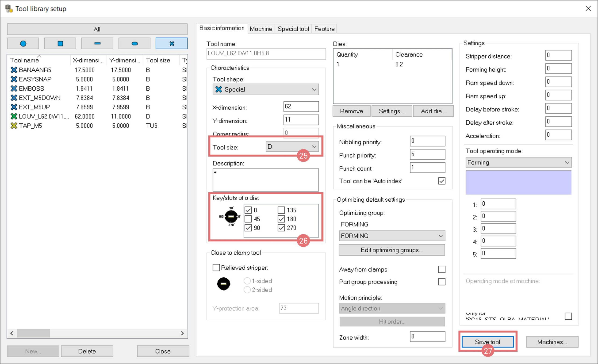Open the Tool size dropdown
Viewport: 598px width, 364px height.
coord(292,146)
